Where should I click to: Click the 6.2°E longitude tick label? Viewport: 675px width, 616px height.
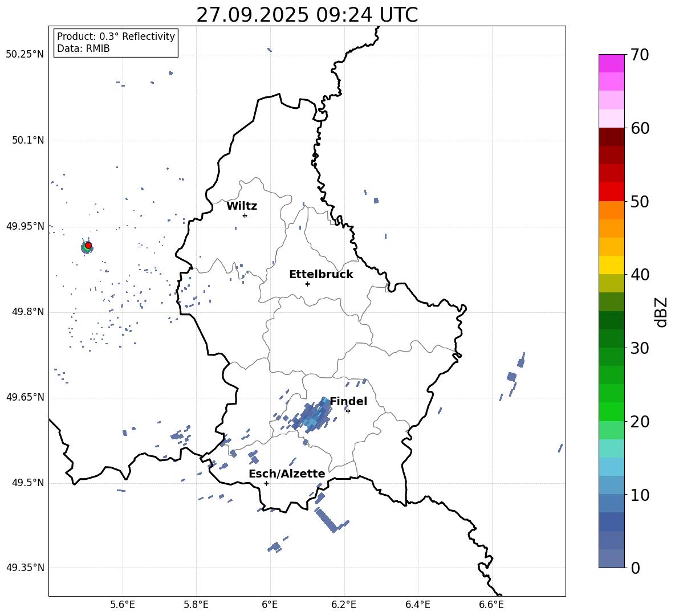click(x=344, y=605)
